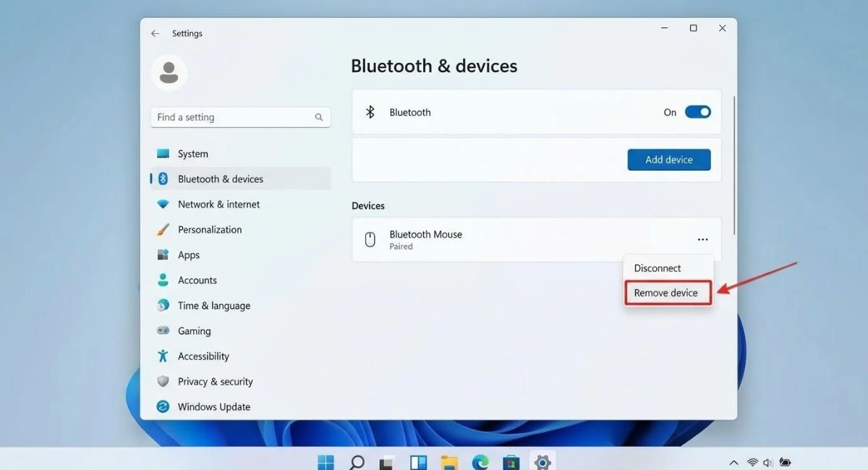This screenshot has height=470, width=868.
Task: Open Network & internet settings
Action: [x=240, y=205]
